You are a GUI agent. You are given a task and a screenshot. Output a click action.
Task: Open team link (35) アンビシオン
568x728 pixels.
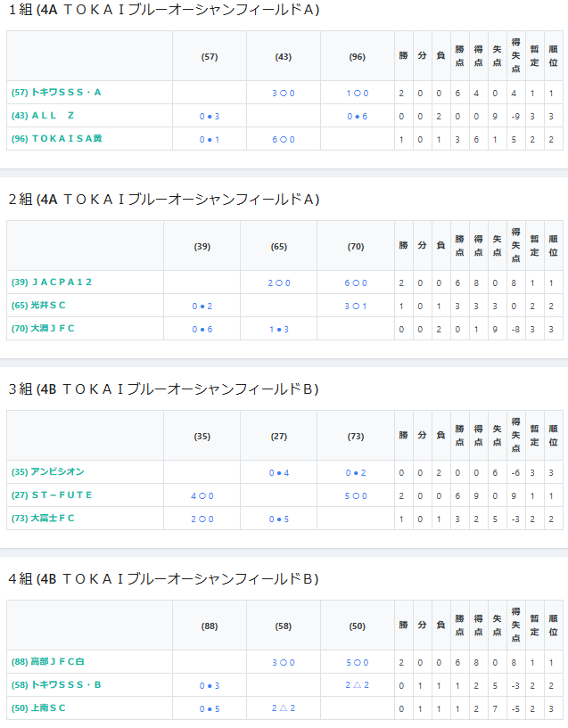pos(48,472)
